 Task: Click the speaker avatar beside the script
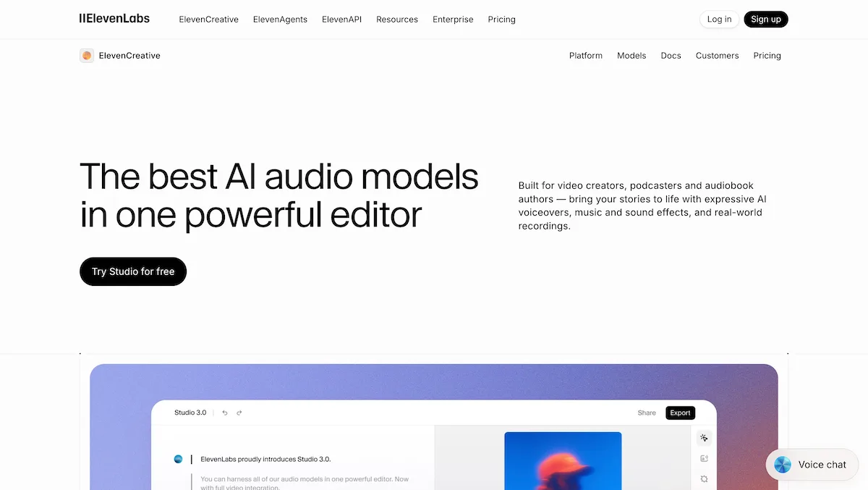pyautogui.click(x=179, y=459)
